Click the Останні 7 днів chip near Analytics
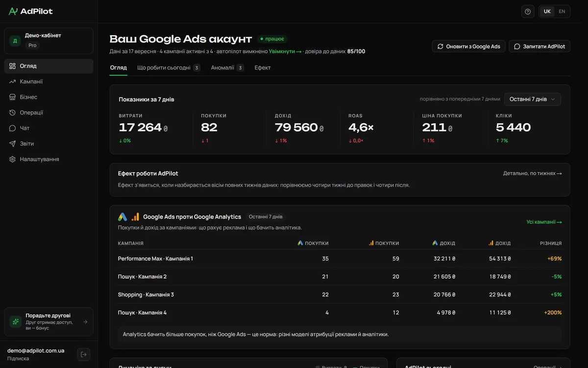Screen dimensions: 588x368 click(x=266, y=216)
